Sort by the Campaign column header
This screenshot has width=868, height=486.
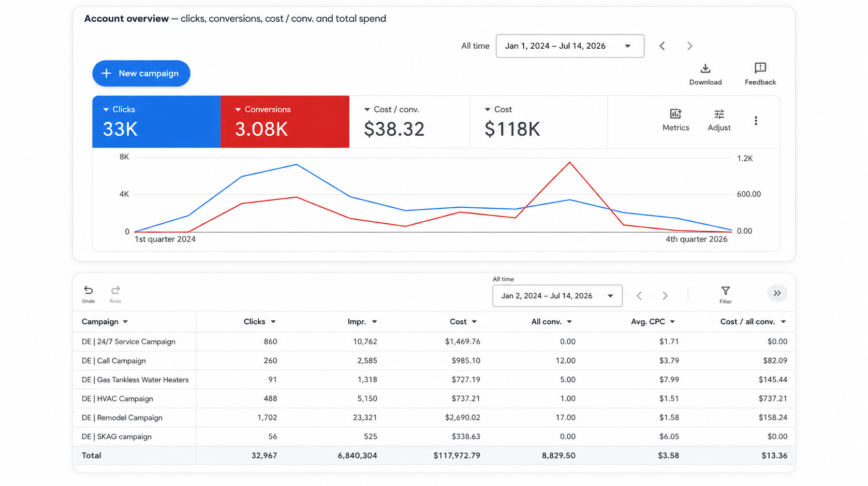click(105, 322)
